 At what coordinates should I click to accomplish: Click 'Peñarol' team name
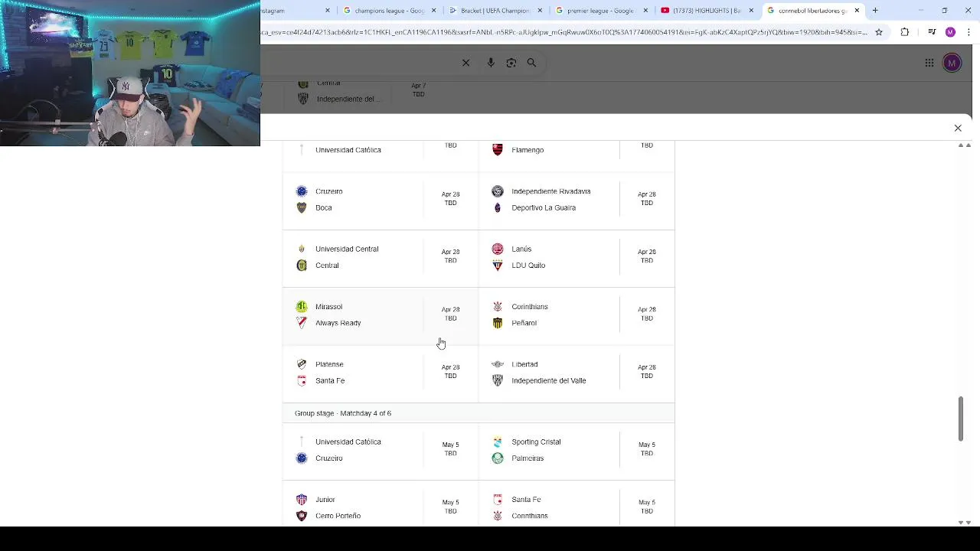[524, 323]
